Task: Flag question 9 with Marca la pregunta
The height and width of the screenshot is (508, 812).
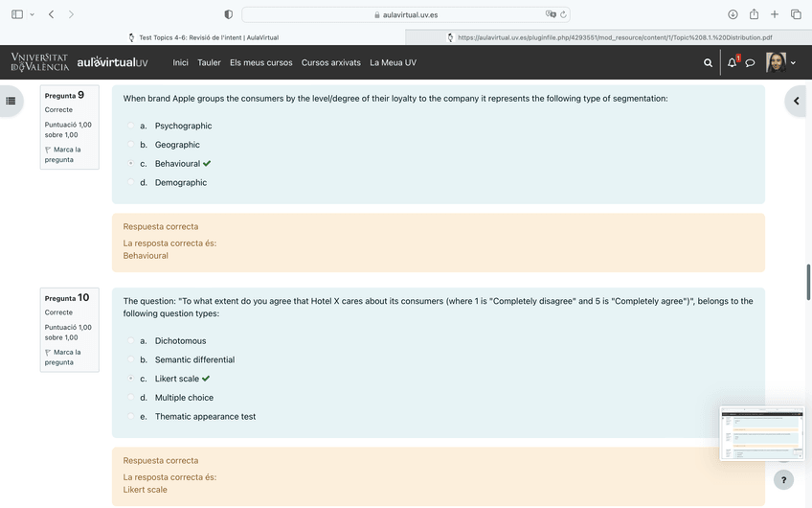Action: tap(62, 154)
